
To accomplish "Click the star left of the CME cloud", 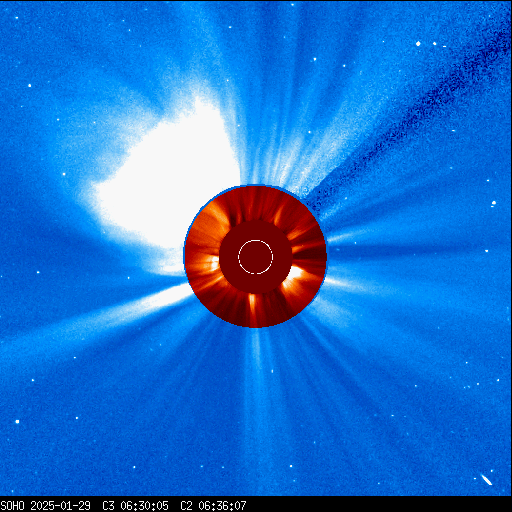I will [64, 174].
